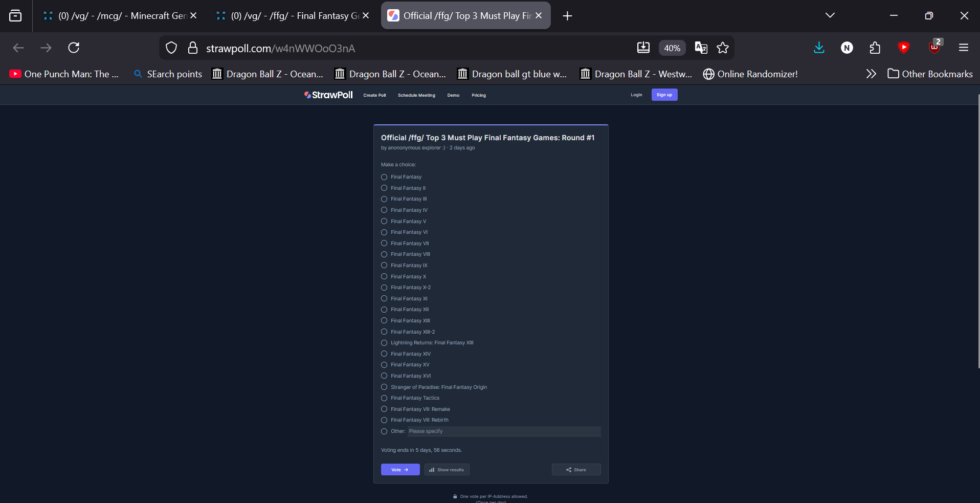
Task: Open the Other Bookmarks folder
Action: click(930, 74)
